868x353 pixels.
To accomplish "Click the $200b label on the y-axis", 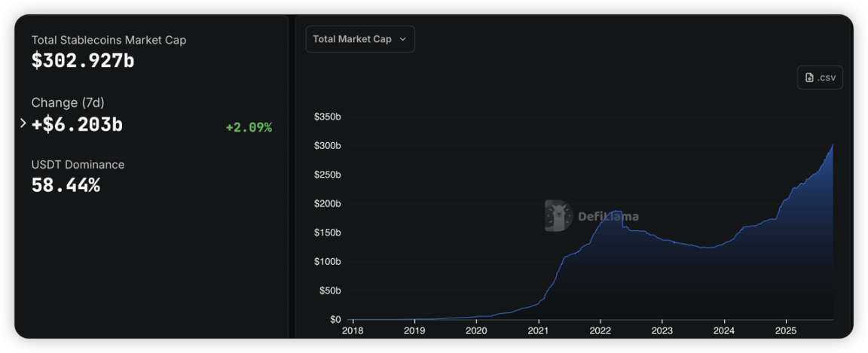I will tap(327, 203).
